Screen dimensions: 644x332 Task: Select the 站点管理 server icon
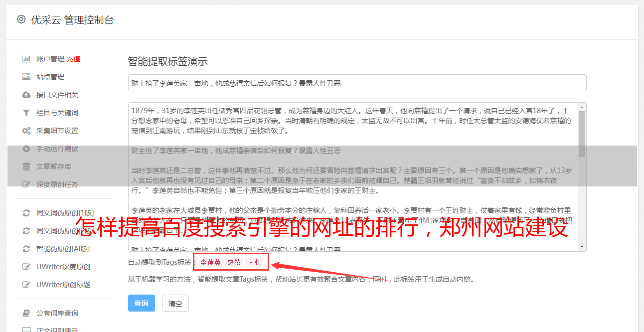pos(26,77)
